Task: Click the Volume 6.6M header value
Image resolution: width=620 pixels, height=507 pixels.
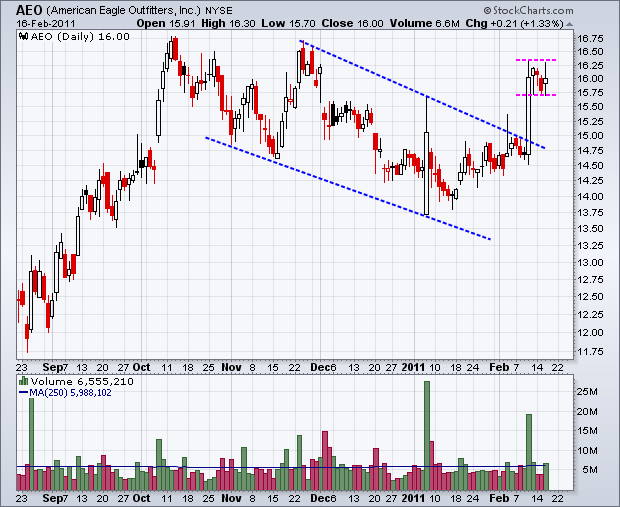Action: coord(424,23)
